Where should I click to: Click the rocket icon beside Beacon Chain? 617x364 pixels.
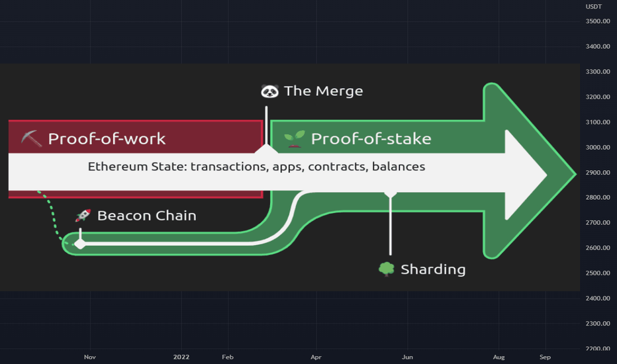coord(83,215)
